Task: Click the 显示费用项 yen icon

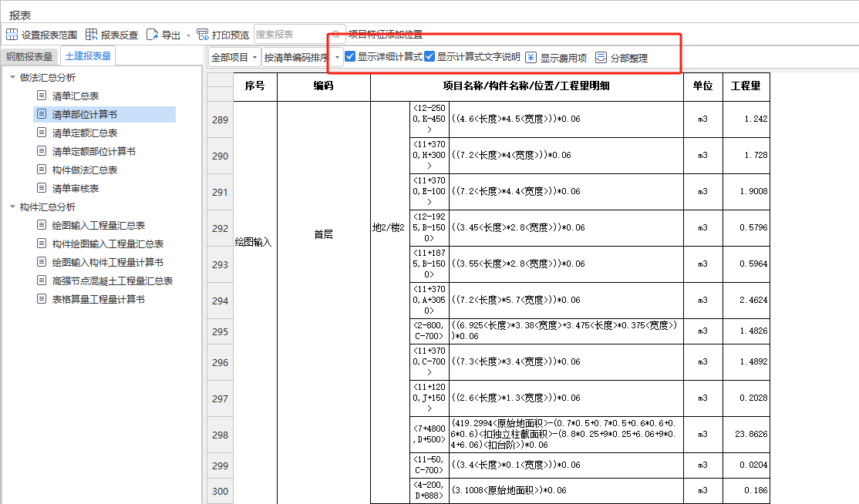Action: tap(531, 58)
